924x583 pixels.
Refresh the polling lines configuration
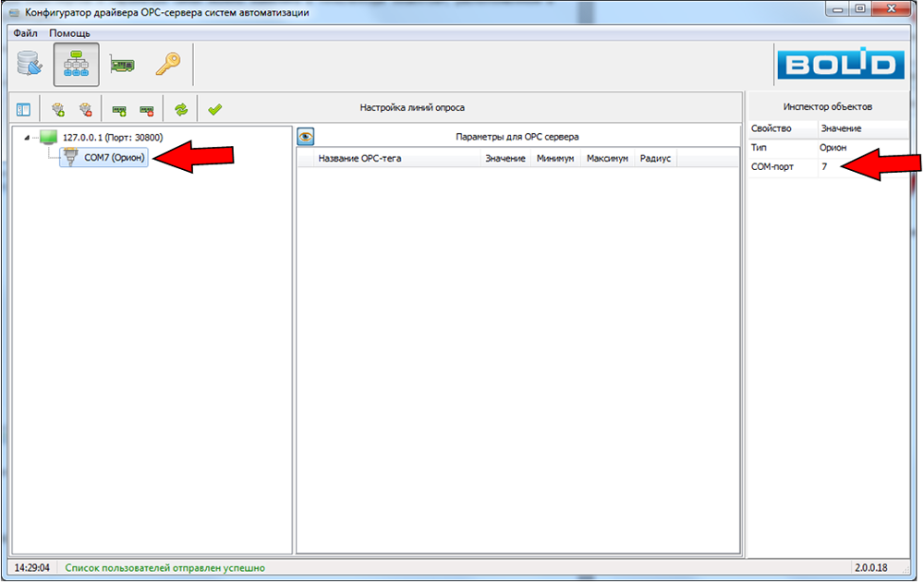181,109
